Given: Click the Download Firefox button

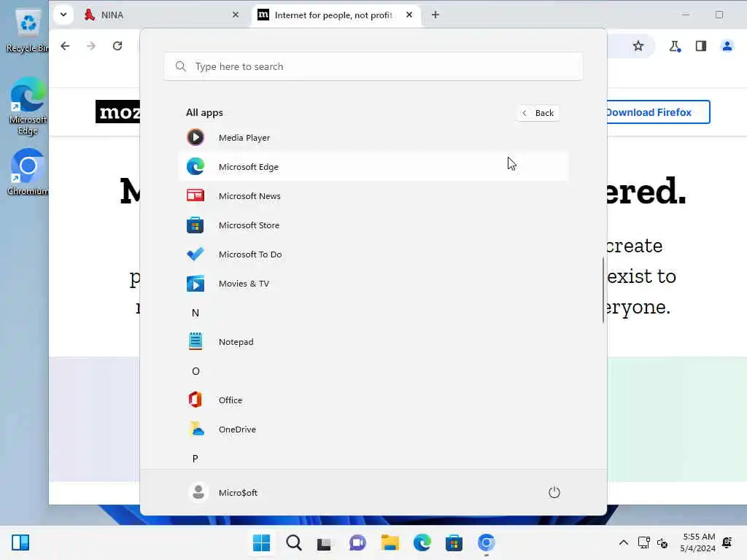Looking at the screenshot, I should point(657,112).
